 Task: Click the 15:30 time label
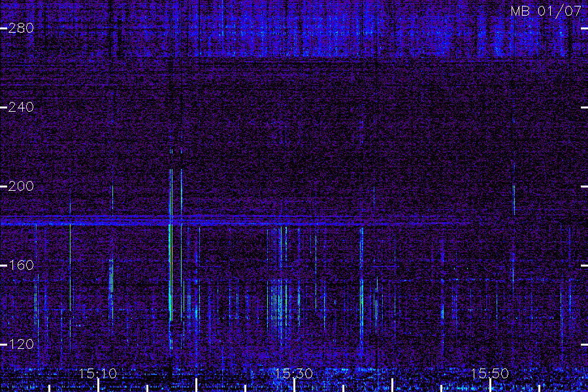[293, 374]
